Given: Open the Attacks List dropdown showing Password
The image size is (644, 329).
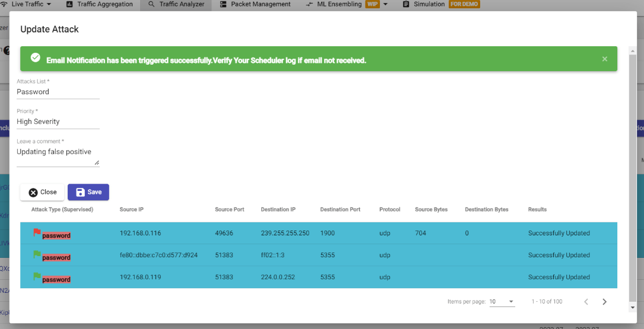Looking at the screenshot, I should [x=58, y=92].
